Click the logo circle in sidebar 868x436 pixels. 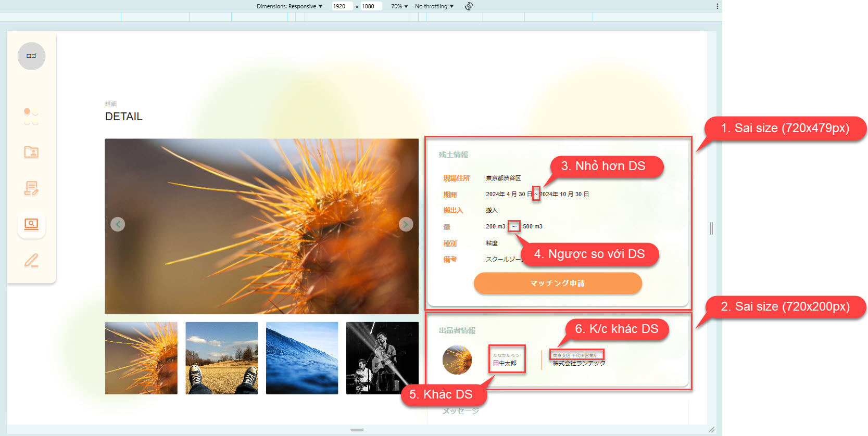(x=31, y=56)
